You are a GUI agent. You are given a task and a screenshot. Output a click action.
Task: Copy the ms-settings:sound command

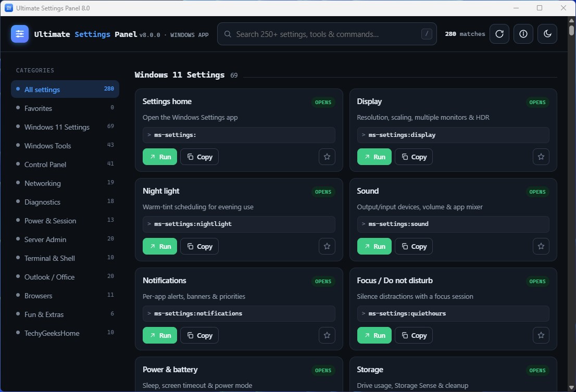(x=414, y=246)
